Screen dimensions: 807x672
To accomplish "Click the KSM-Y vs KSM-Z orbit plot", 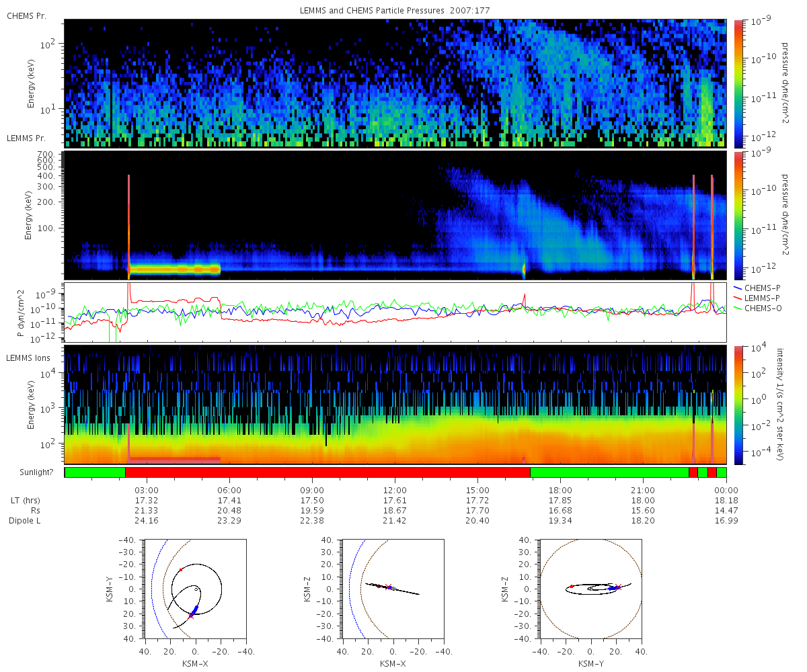I will click(x=591, y=589).
